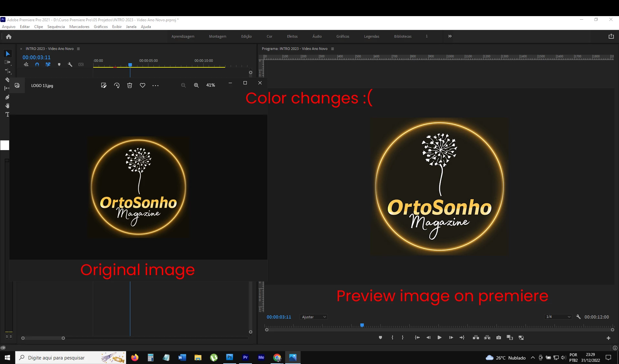
Task: Select the Track Select Forward tool
Action: [8, 62]
